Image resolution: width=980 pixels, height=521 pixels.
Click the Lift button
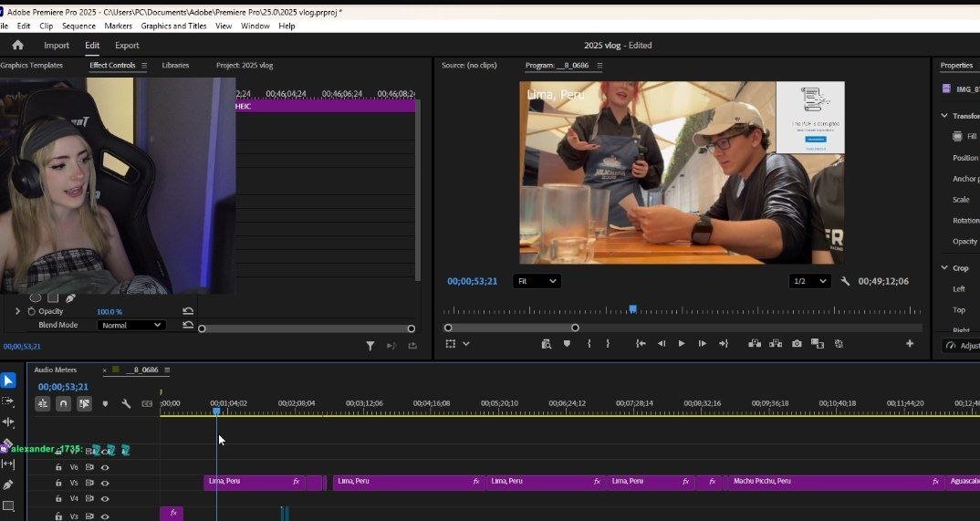[755, 344]
